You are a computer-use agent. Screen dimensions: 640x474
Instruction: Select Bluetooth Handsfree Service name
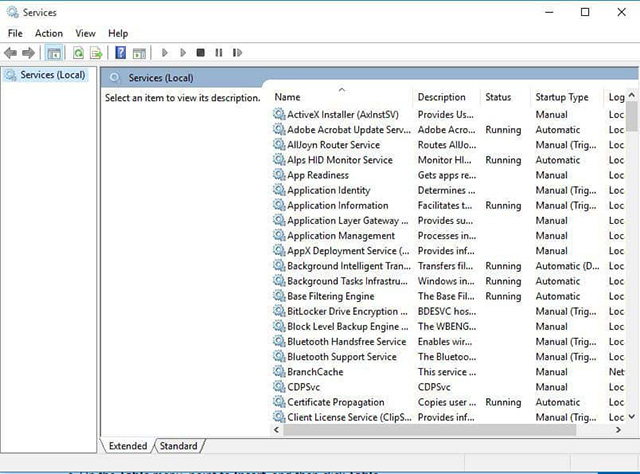[x=347, y=341]
